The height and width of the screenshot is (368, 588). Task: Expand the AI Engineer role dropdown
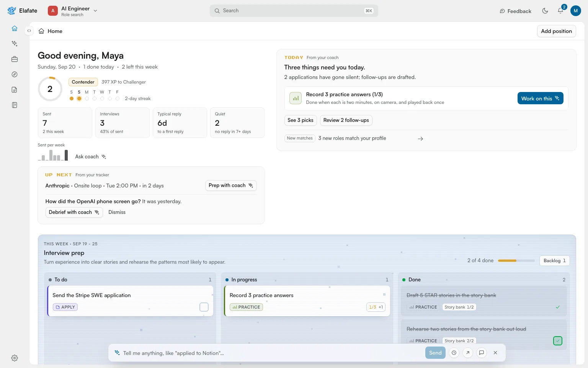pos(73,11)
